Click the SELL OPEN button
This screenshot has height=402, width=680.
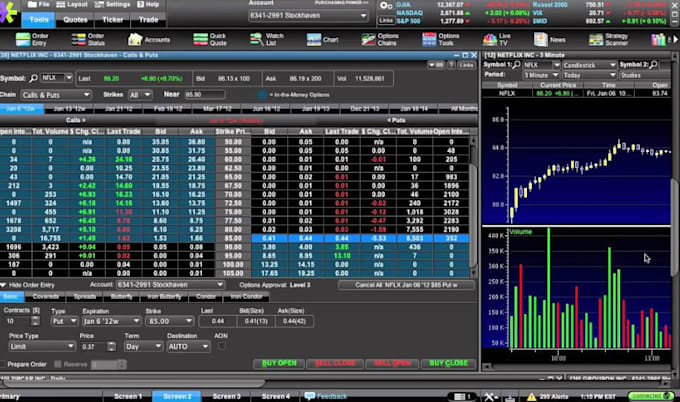(392, 363)
